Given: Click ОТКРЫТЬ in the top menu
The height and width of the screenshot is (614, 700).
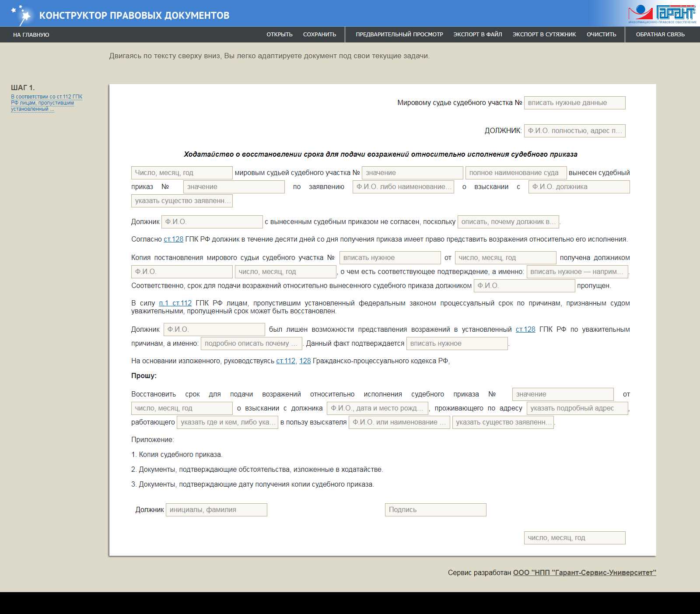Looking at the screenshot, I should (x=280, y=34).
